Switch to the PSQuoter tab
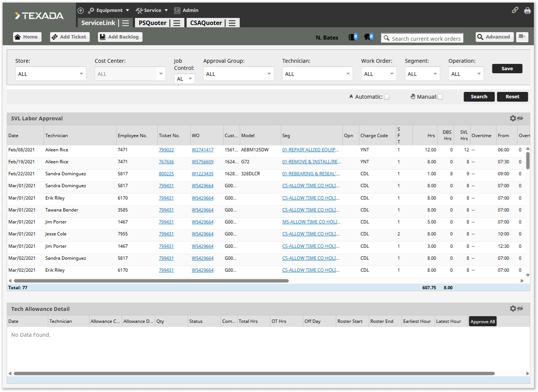The height and width of the screenshot is (392, 538). pos(153,23)
